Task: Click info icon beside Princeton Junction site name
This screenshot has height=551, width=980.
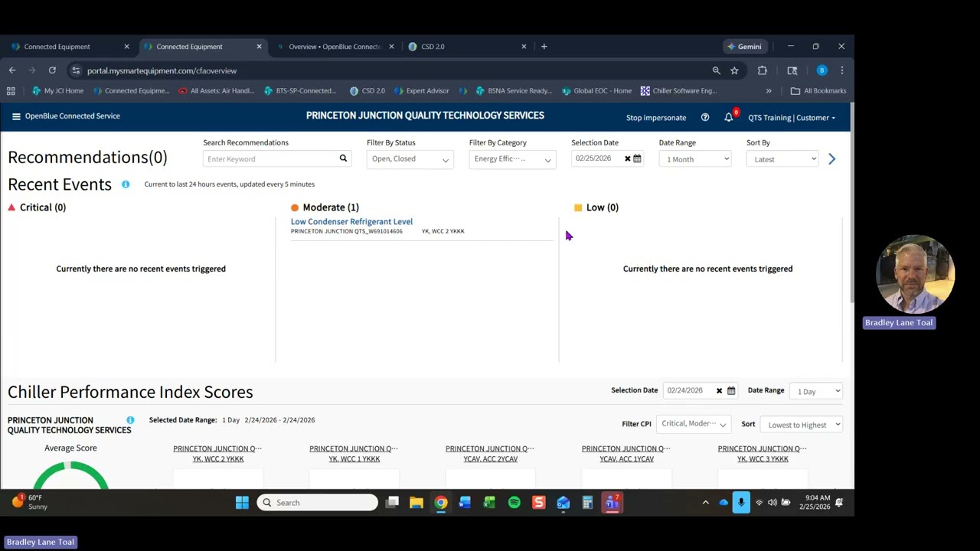Action: [130, 420]
